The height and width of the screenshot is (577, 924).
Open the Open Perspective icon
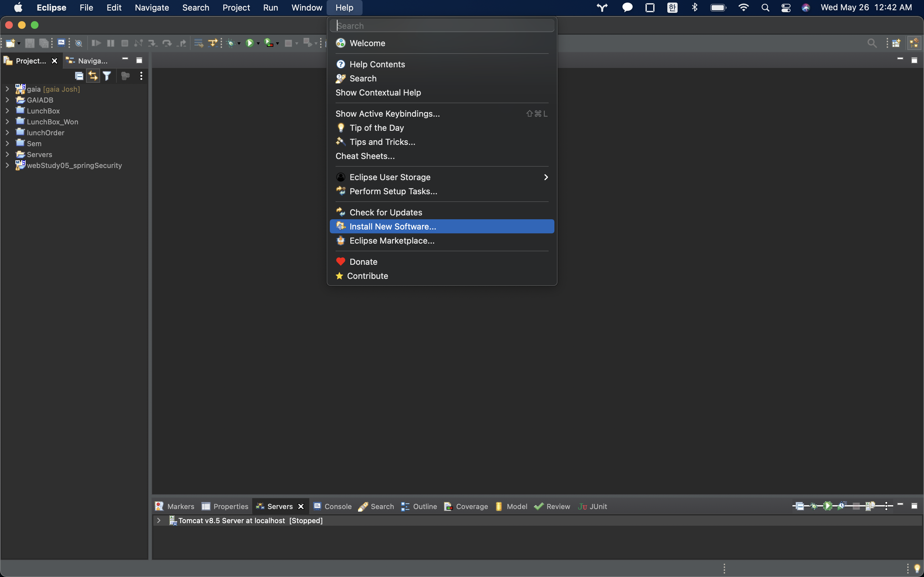point(896,43)
